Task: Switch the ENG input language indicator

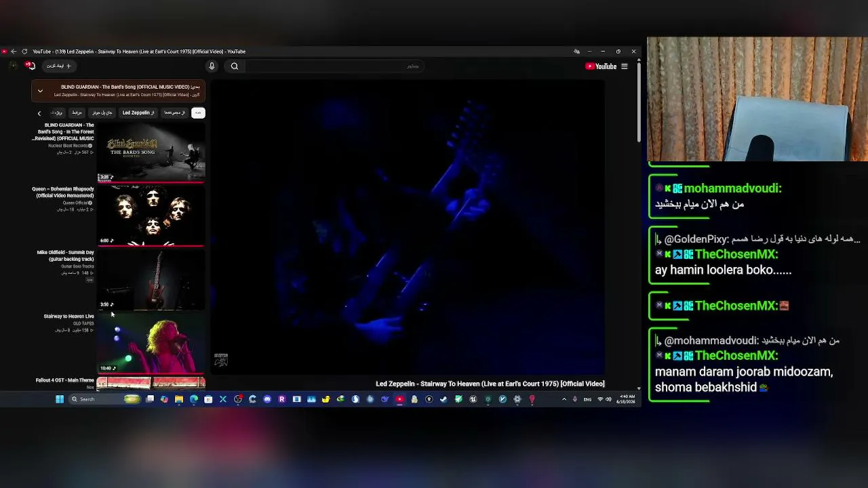Action: [x=587, y=399]
